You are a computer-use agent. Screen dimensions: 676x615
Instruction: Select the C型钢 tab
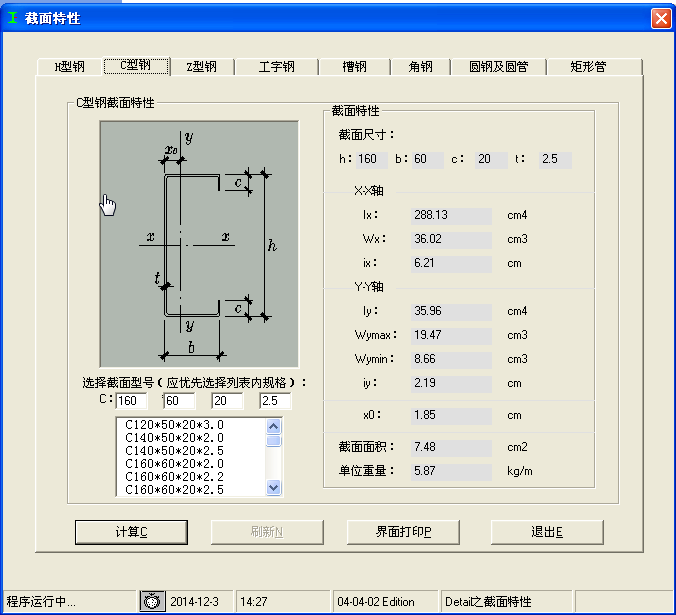[136, 66]
